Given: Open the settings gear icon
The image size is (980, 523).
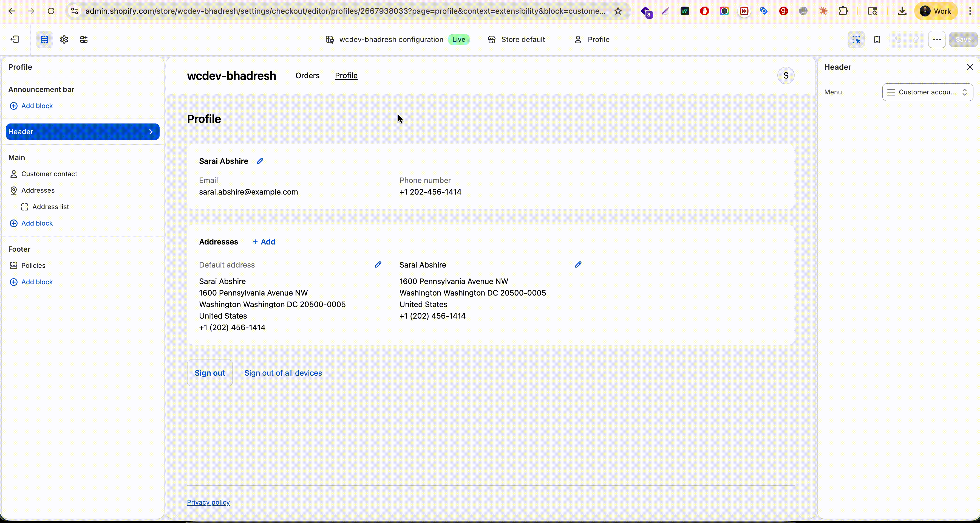Looking at the screenshot, I should pyautogui.click(x=64, y=39).
